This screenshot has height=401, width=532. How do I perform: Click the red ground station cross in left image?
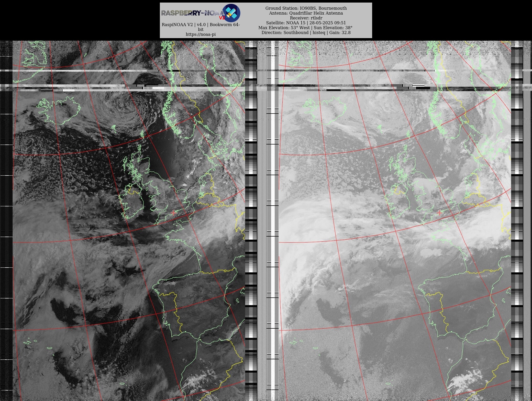[174, 213]
